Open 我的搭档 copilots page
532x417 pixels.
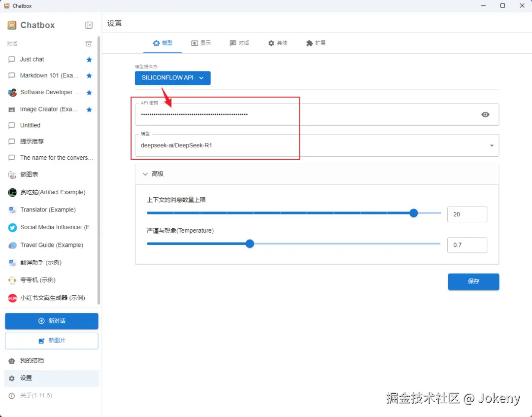[x=52, y=360]
